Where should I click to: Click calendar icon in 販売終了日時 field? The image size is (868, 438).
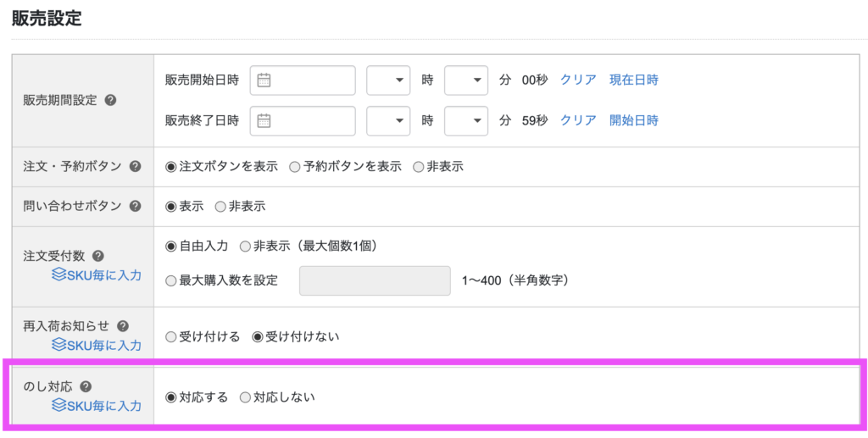pyautogui.click(x=264, y=120)
